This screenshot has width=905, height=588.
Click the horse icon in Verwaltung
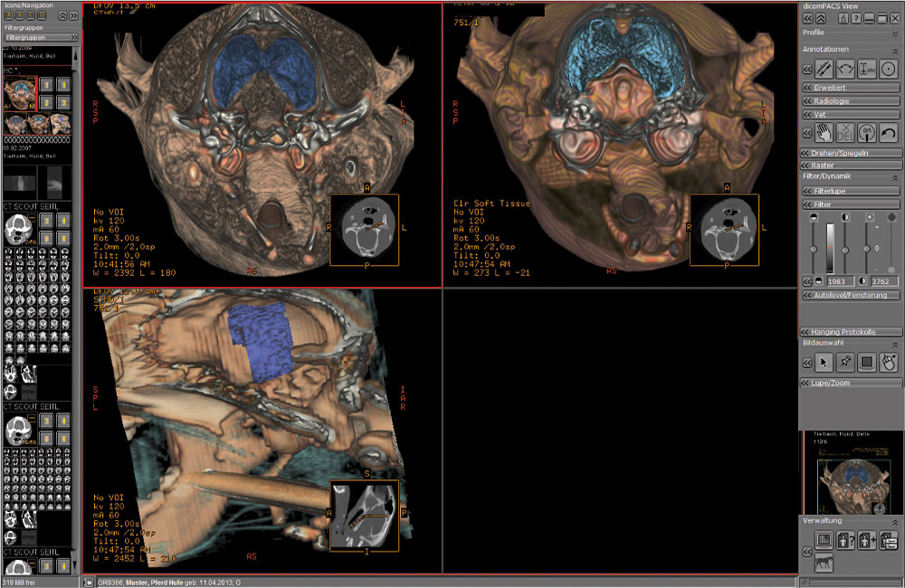[824, 563]
